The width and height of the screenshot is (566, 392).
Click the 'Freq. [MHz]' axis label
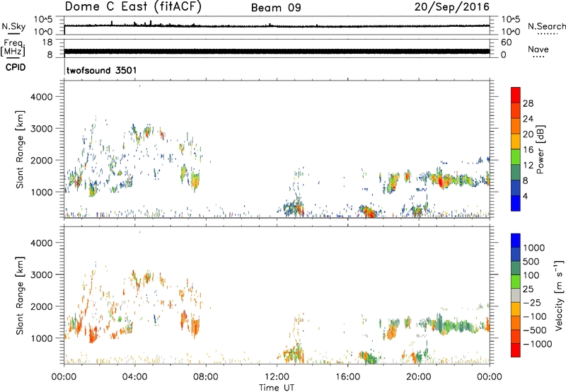coord(13,47)
